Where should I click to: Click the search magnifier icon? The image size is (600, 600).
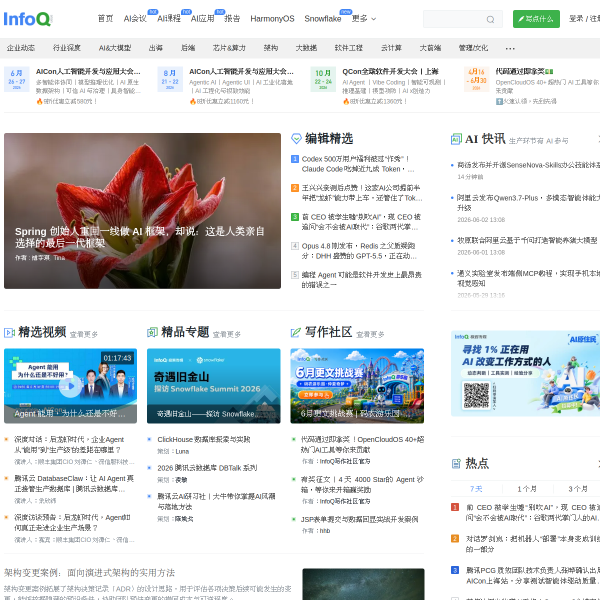[490, 19]
